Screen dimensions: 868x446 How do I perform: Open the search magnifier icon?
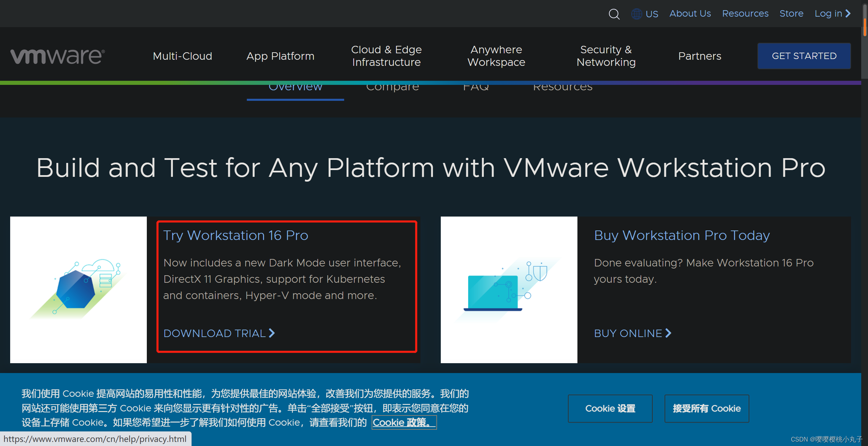point(614,14)
